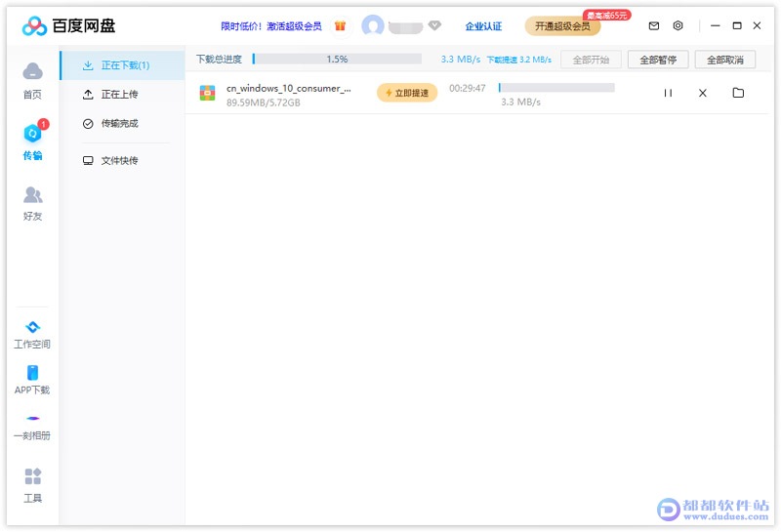
Task: Open 一刻相册 album
Action: [32, 428]
